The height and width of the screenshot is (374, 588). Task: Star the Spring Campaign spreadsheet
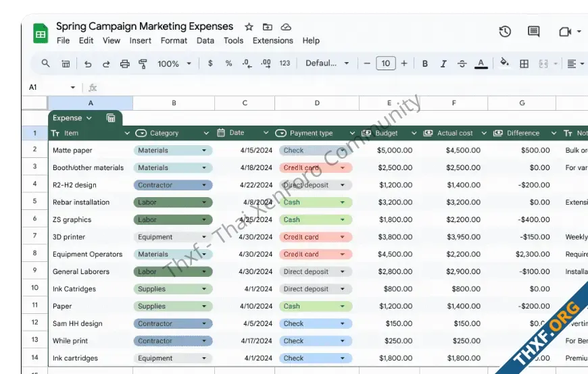[x=249, y=27]
